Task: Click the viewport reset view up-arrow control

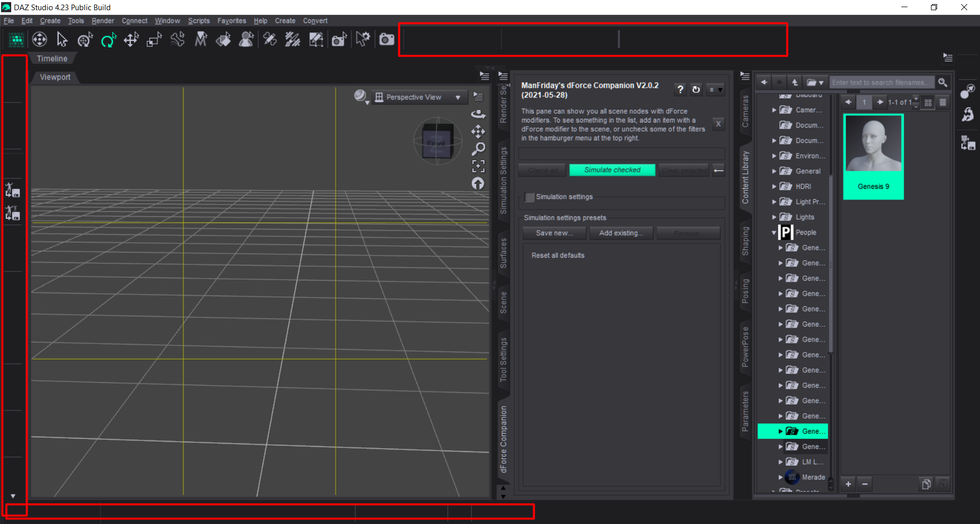Action: click(x=478, y=184)
